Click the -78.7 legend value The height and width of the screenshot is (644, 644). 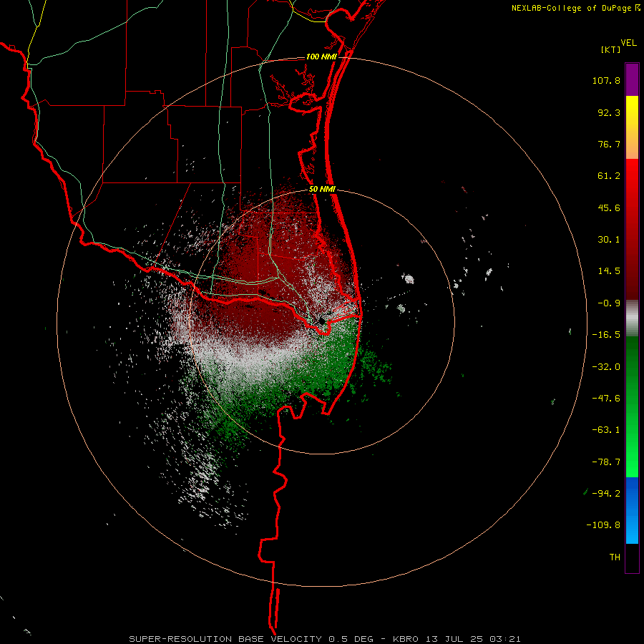pyautogui.click(x=606, y=462)
